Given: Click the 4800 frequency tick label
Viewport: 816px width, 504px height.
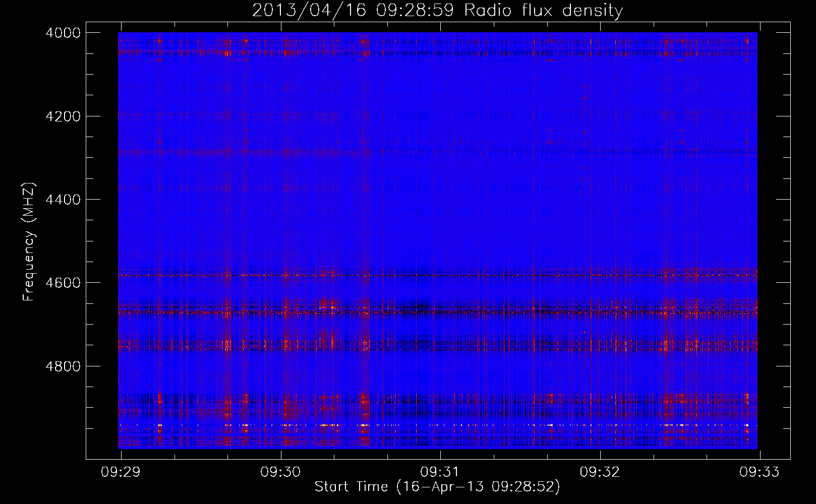Looking at the screenshot, I should click(x=63, y=366).
